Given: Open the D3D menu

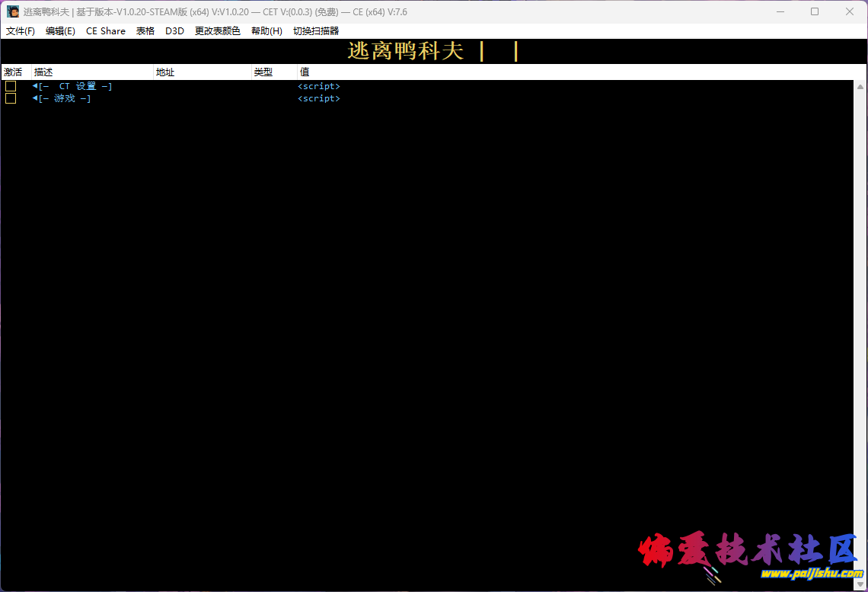Looking at the screenshot, I should click(174, 30).
